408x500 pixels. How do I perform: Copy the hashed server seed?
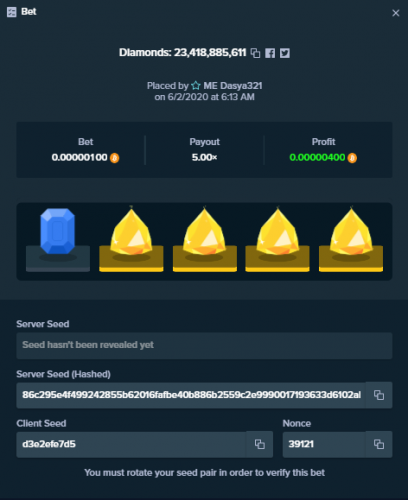click(379, 395)
